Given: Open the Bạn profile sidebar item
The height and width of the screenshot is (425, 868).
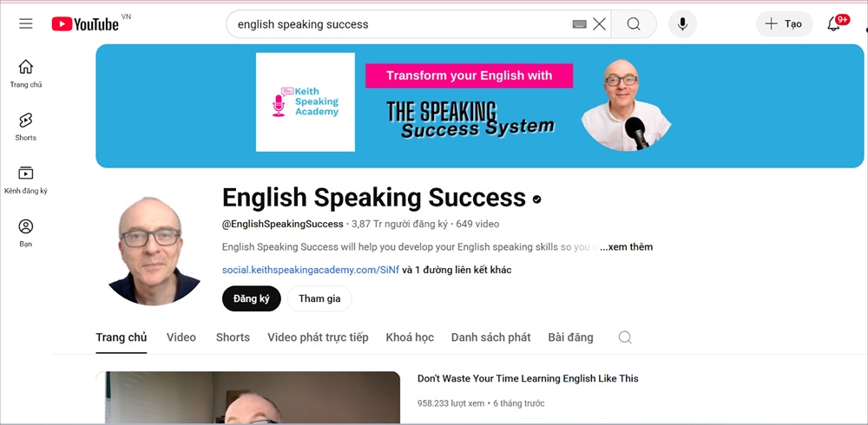Looking at the screenshot, I should click(x=25, y=233).
